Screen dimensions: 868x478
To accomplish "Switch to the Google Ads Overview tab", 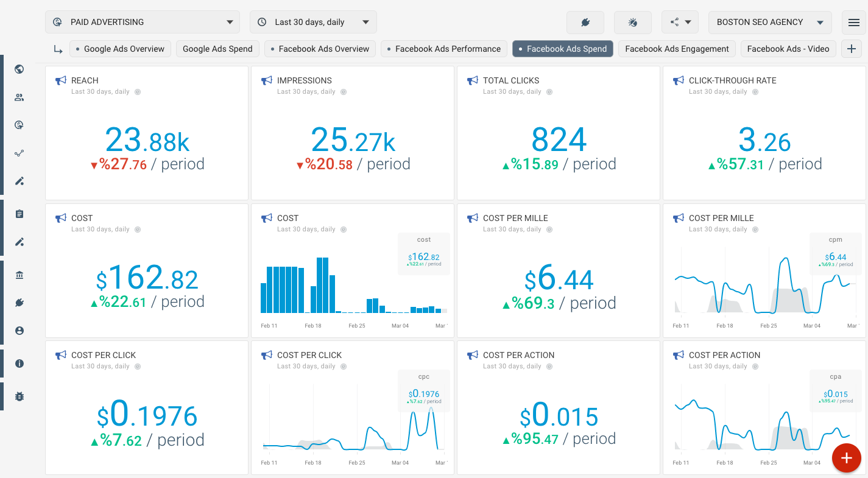I will tap(120, 49).
